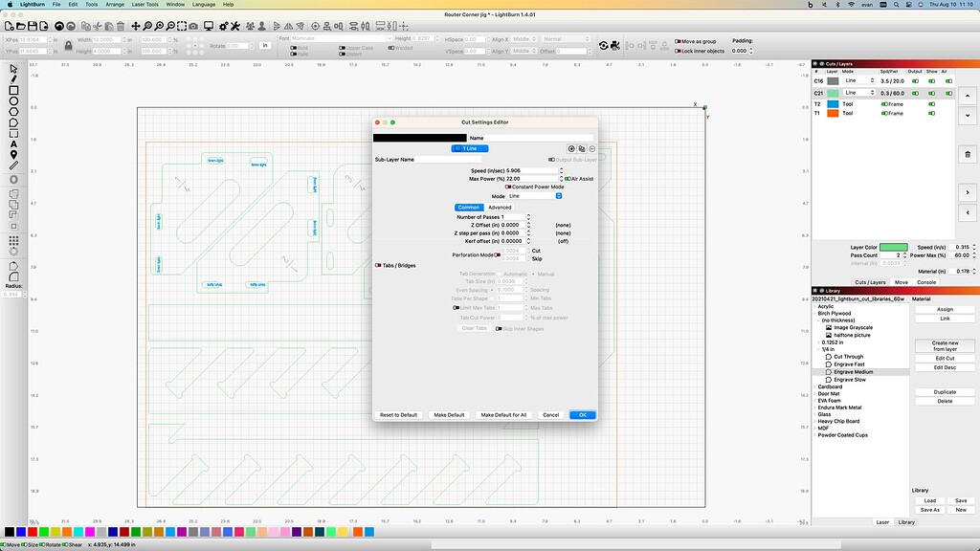Add sub-layer plus icon in Cut Settings Editor
Image resolution: width=980 pixels, height=551 pixels.
pos(571,148)
